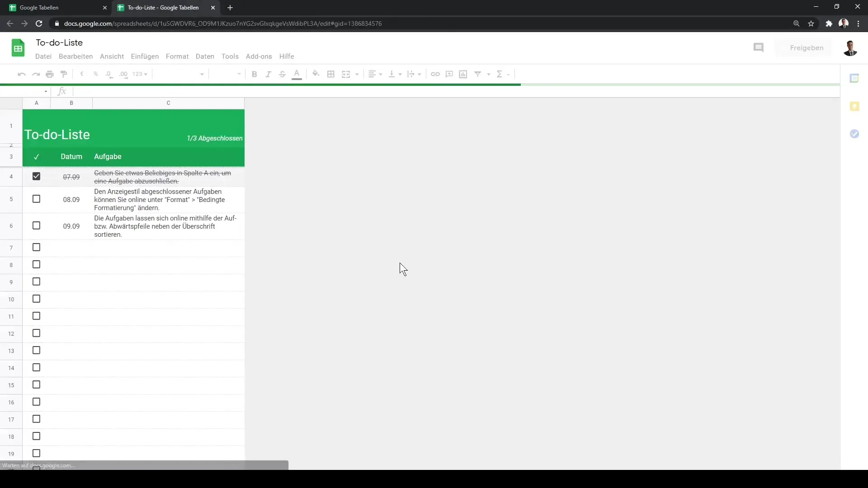
Task: Click the sum formula icon
Action: pos(500,74)
